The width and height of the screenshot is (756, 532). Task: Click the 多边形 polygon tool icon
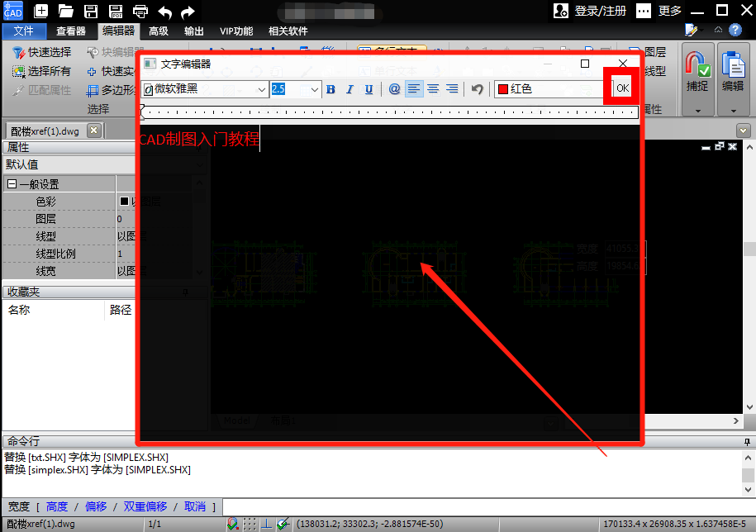click(92, 91)
